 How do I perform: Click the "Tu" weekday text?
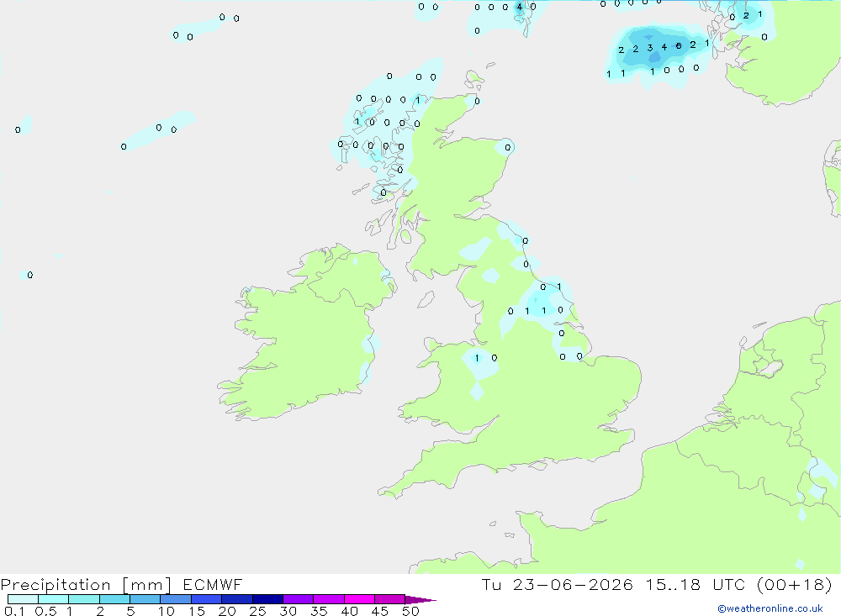click(x=491, y=584)
